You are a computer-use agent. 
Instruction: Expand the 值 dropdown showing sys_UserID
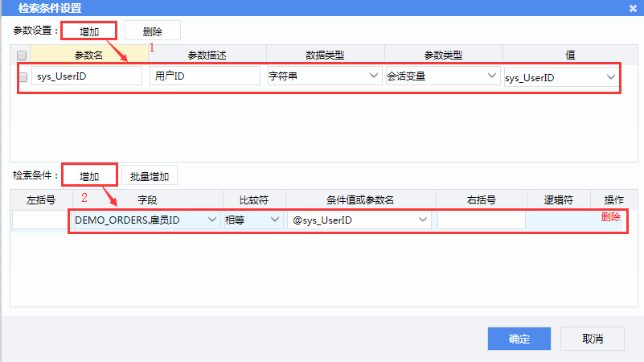point(560,77)
